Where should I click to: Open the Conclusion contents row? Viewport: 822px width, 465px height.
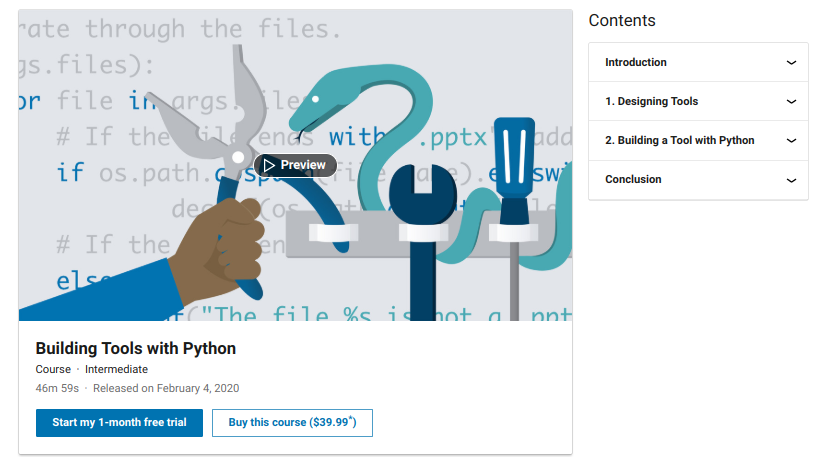click(x=698, y=180)
